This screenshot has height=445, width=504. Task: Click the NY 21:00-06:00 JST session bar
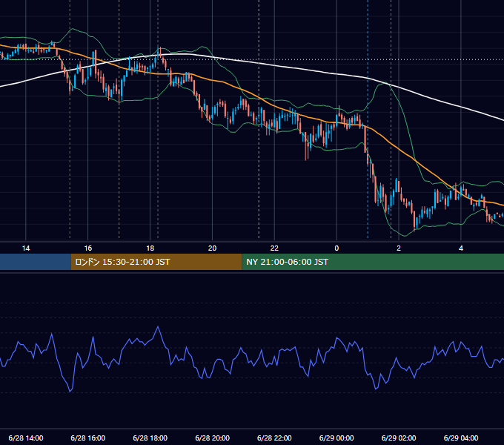tap(373, 262)
